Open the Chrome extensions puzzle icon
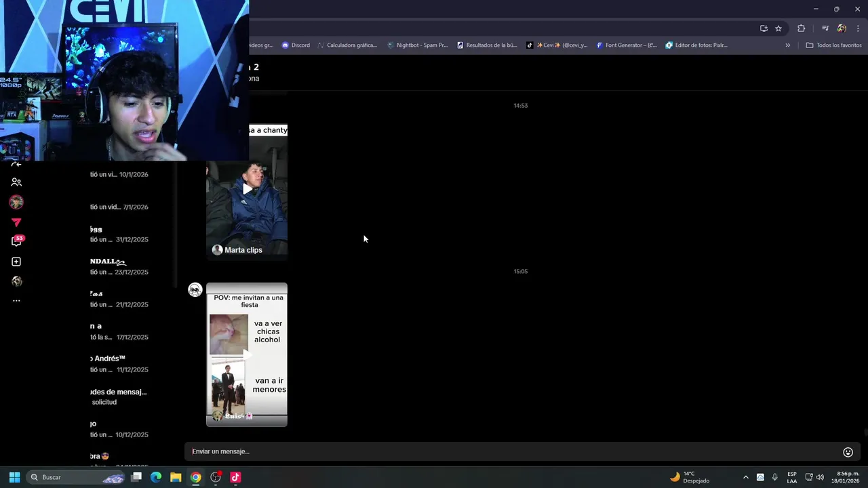Screen dimensions: 868x488 802,28
